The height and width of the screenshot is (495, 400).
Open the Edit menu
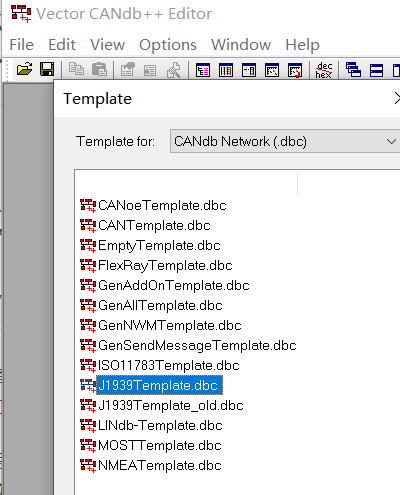point(62,45)
